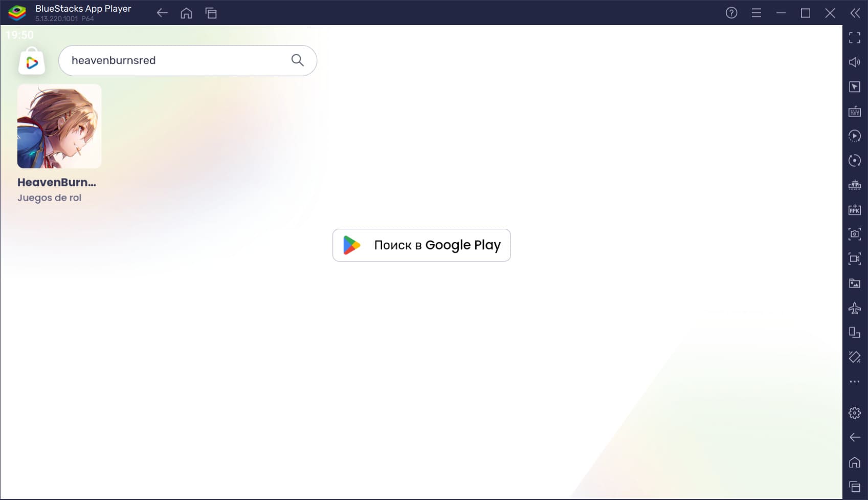868x500 pixels.
Task: Open media folder from sidebar
Action: [855, 283]
